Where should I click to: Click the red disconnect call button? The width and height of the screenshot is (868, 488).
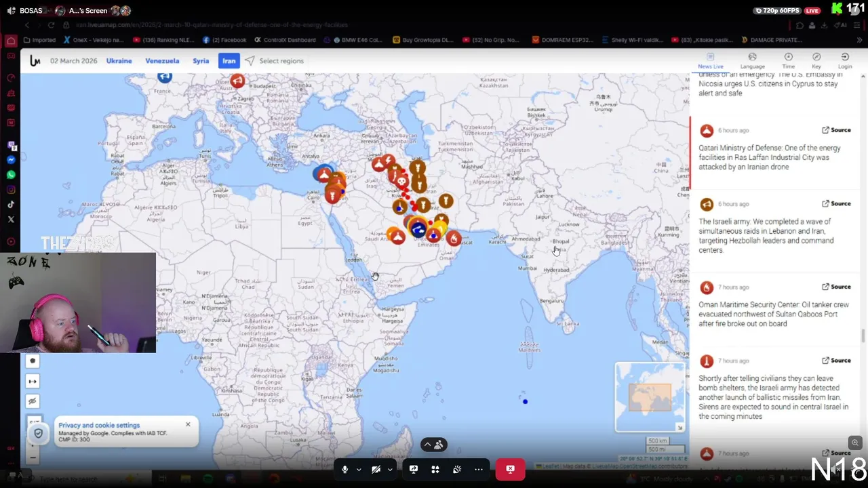coord(510,469)
